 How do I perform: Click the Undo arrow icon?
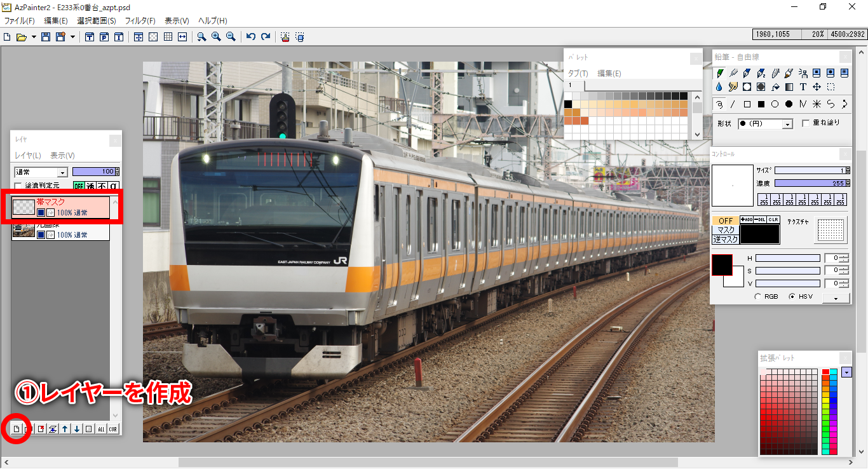251,37
